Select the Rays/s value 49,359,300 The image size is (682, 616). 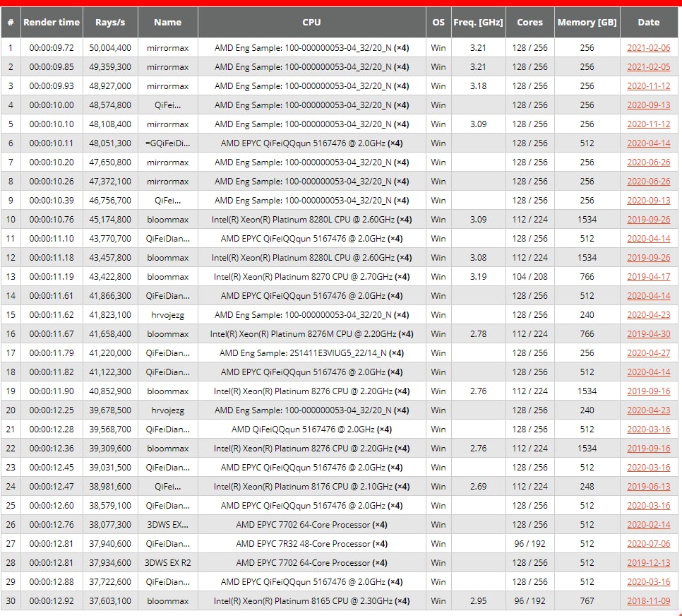point(110,67)
